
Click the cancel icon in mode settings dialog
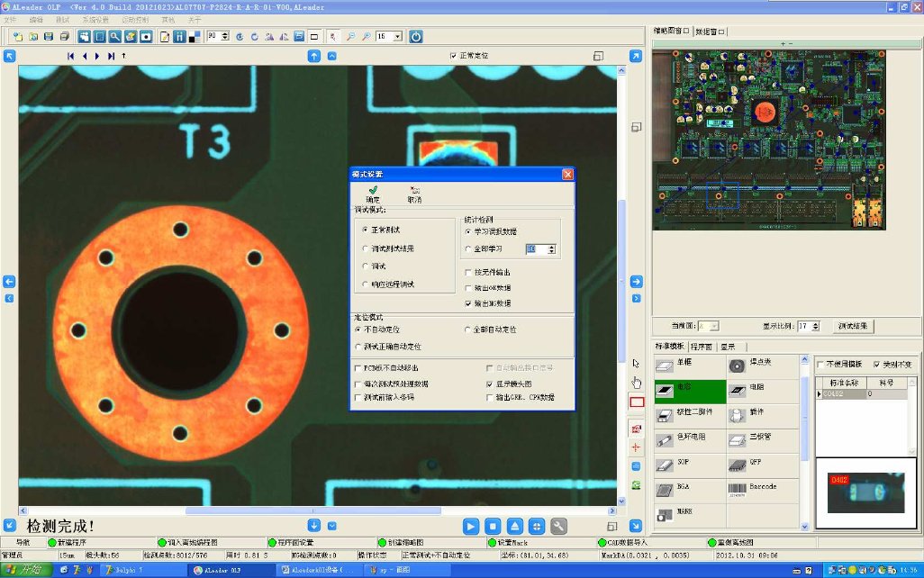414,189
